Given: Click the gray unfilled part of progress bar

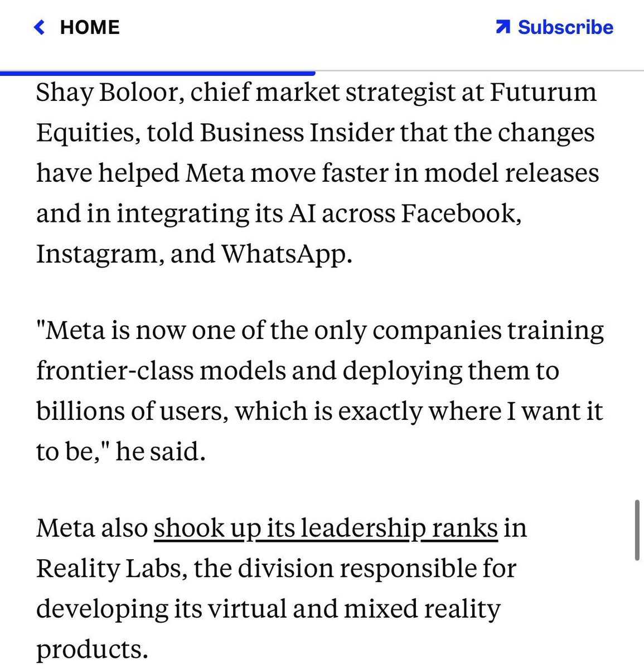Looking at the screenshot, I should tap(480, 71).
